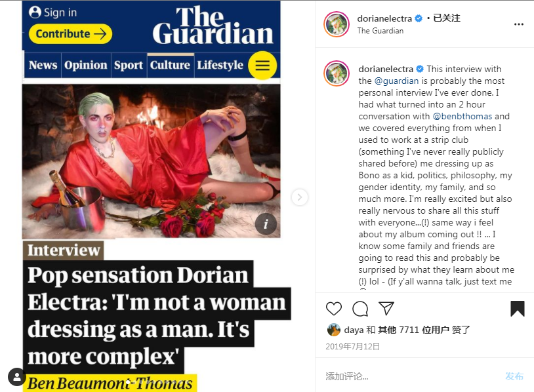The width and height of the screenshot is (534, 392).
Task: Open the yellow hamburger menu in screenshot
Action: coord(262,66)
